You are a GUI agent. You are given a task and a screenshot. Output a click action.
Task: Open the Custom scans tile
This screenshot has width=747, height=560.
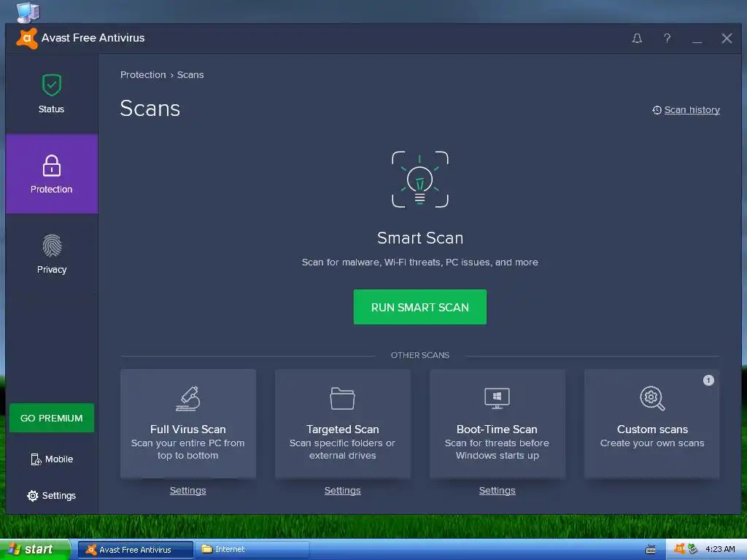click(651, 424)
